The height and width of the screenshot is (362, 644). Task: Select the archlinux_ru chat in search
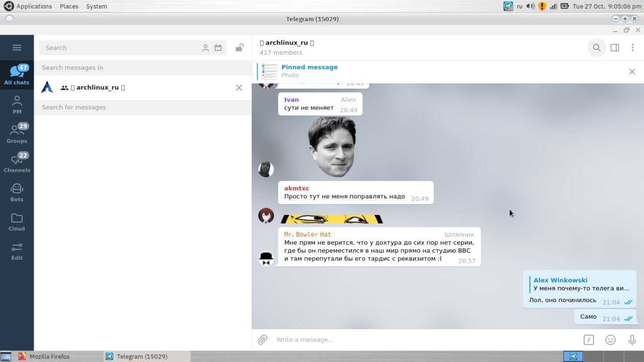tap(143, 88)
